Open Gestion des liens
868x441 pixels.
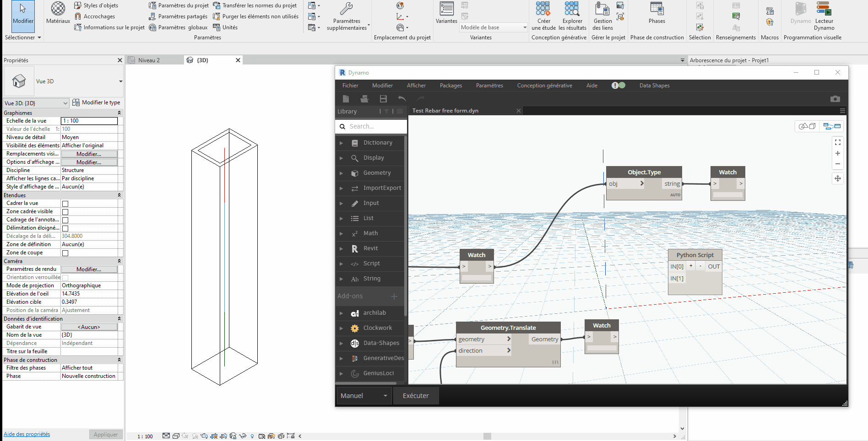point(602,16)
